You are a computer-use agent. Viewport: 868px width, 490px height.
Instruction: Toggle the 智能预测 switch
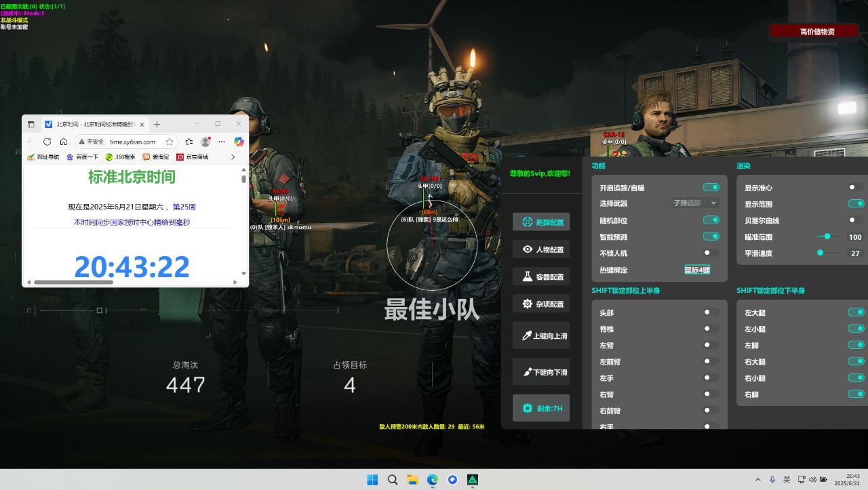(x=711, y=237)
